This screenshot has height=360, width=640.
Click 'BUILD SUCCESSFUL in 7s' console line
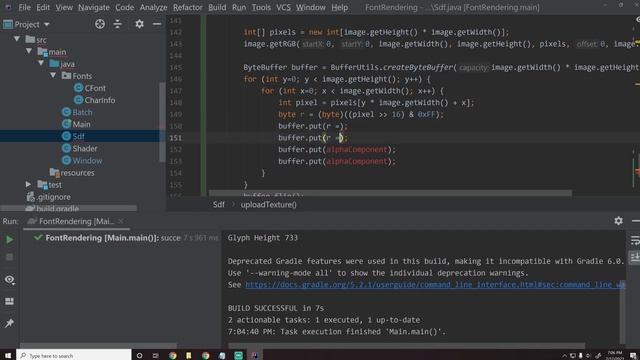(276, 308)
